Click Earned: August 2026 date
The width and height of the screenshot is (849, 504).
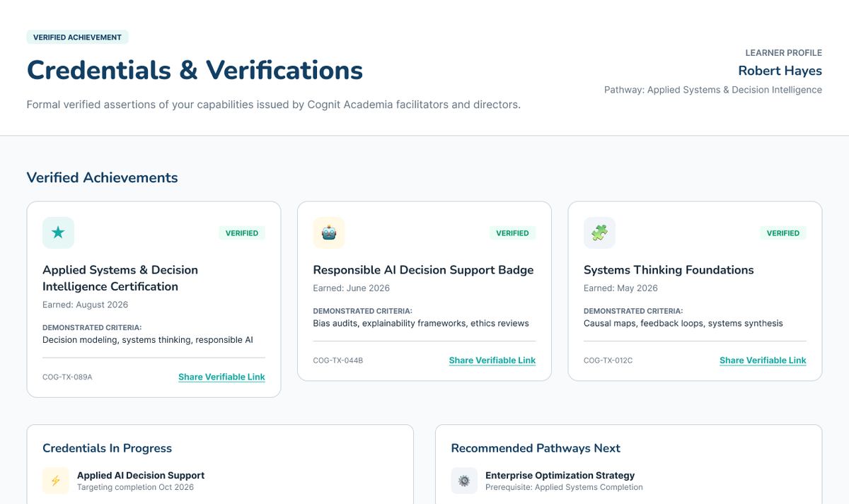tap(85, 305)
